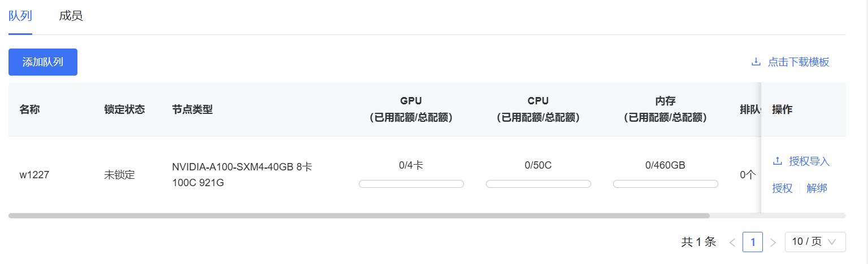Select page number 1
This screenshot has height=264, width=868.
(x=753, y=242)
